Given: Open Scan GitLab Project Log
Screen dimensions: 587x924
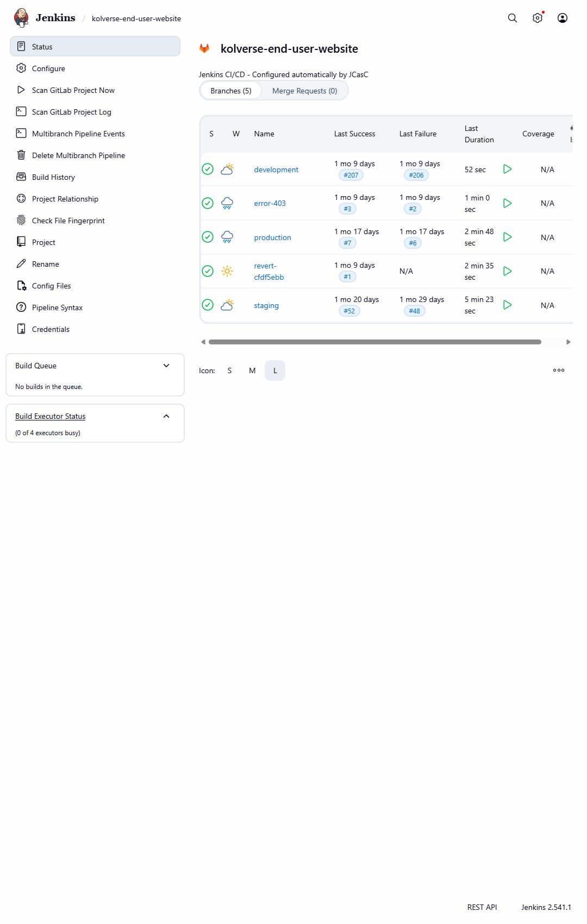Looking at the screenshot, I should [95, 112].
